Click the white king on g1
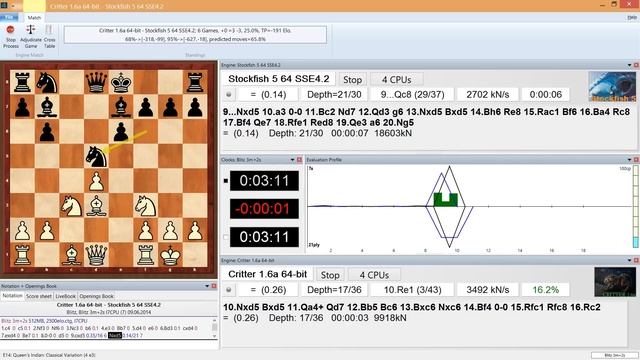The image size is (640, 360). [171, 255]
